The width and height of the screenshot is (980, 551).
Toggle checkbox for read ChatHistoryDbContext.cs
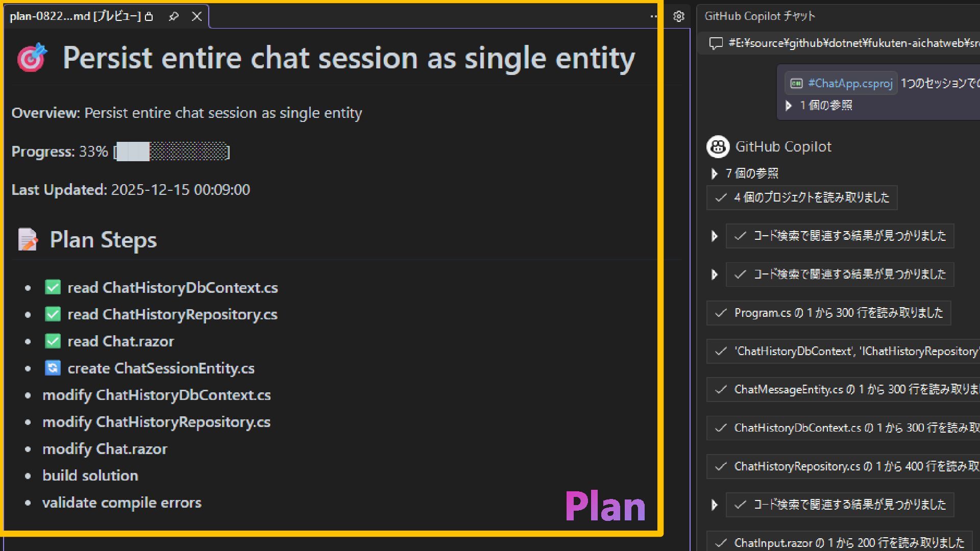coord(53,287)
